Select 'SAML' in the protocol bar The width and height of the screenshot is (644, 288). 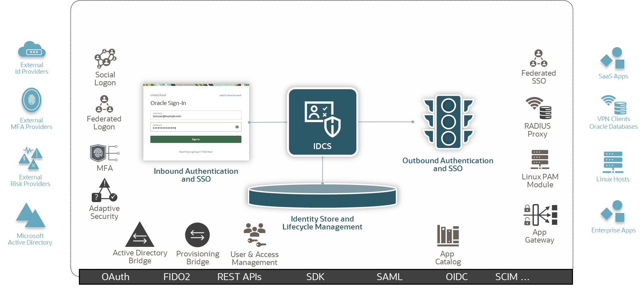point(390,277)
